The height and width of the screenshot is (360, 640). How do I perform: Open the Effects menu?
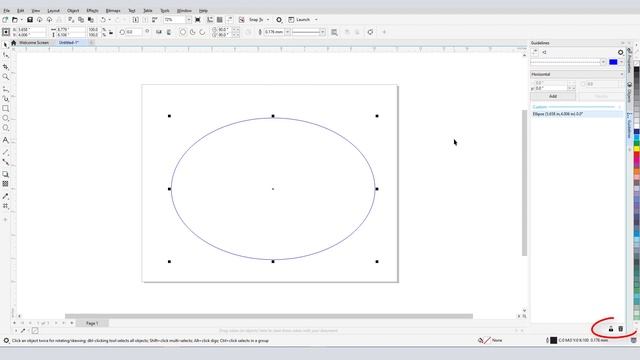coord(92,11)
